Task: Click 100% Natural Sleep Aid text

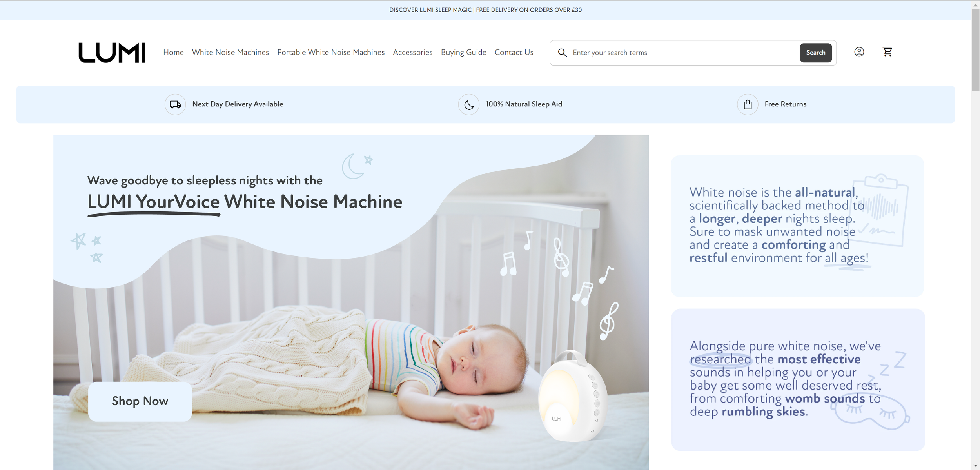Action: [524, 104]
